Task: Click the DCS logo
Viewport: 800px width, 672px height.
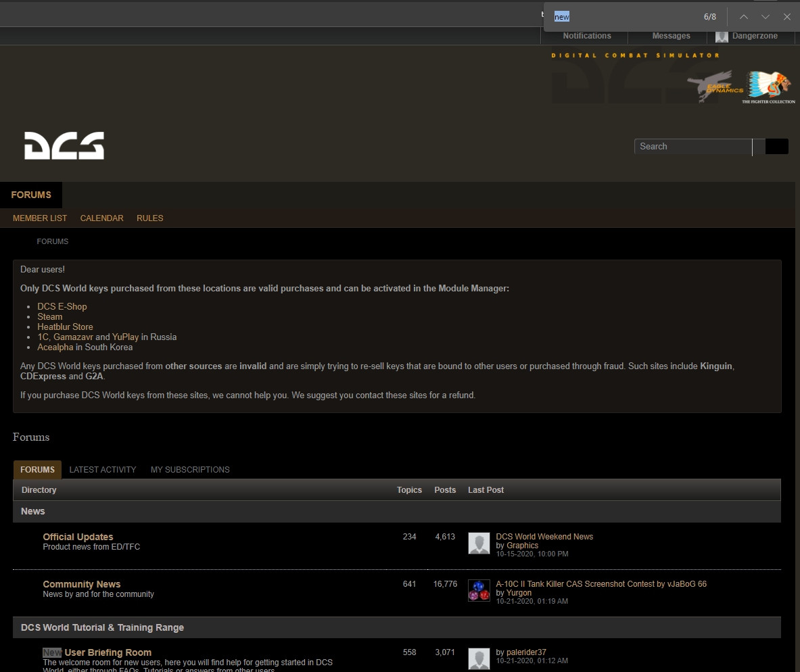Action: pyautogui.click(x=64, y=145)
